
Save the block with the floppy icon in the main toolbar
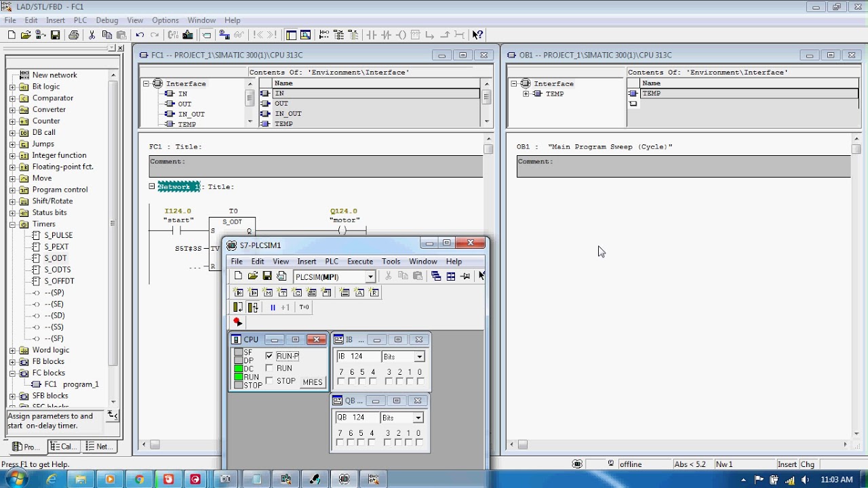click(x=56, y=35)
